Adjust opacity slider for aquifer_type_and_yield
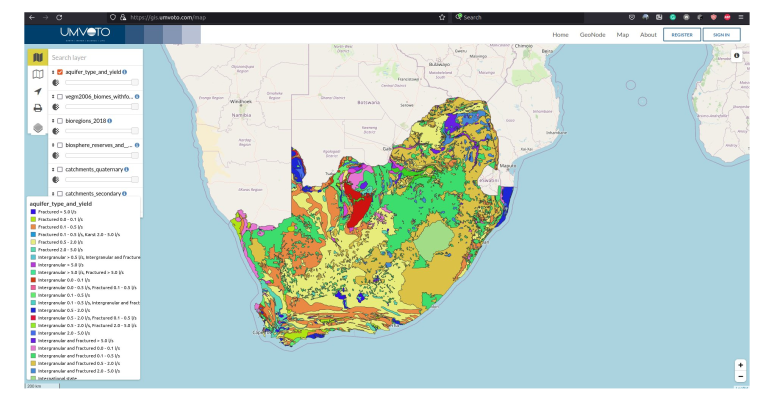This screenshot has width=769, height=399. click(x=102, y=83)
